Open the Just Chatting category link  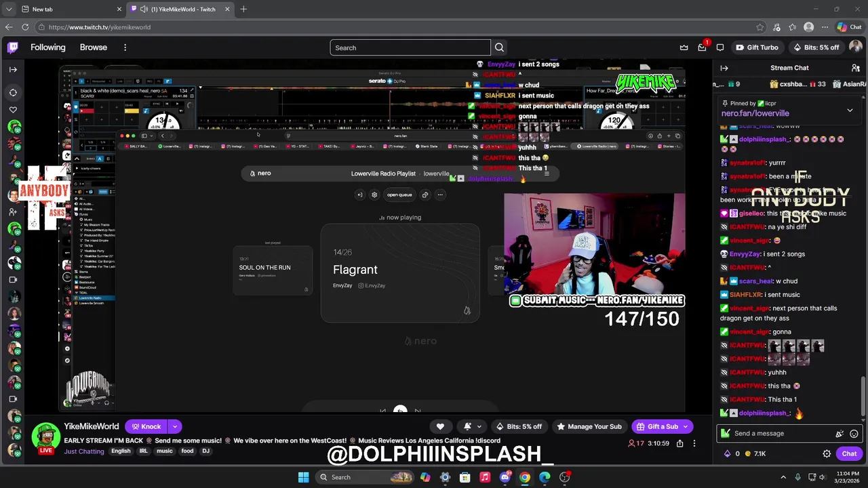(84, 451)
